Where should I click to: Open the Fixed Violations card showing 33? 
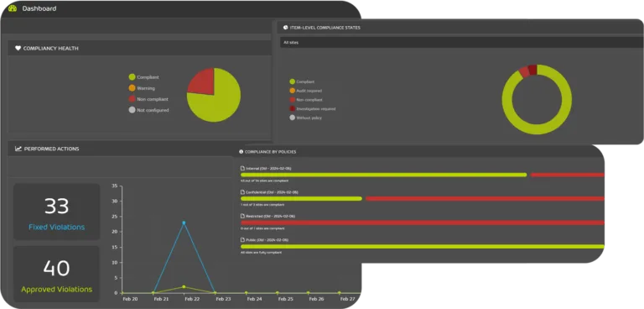tap(57, 212)
